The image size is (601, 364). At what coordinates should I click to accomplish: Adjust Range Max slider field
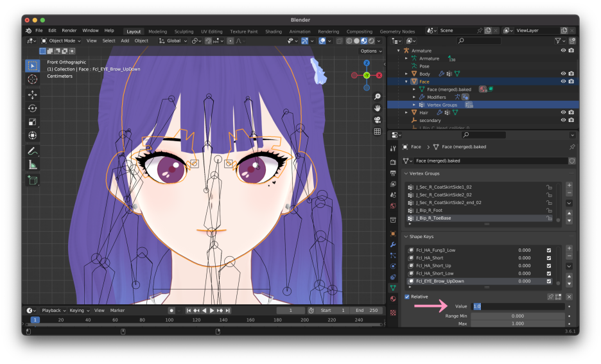click(x=518, y=324)
